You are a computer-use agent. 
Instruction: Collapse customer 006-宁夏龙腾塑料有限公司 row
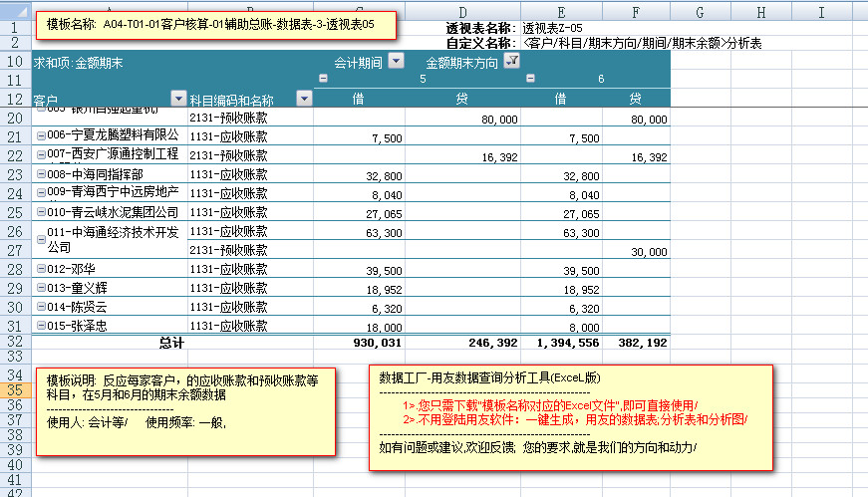click(40, 135)
